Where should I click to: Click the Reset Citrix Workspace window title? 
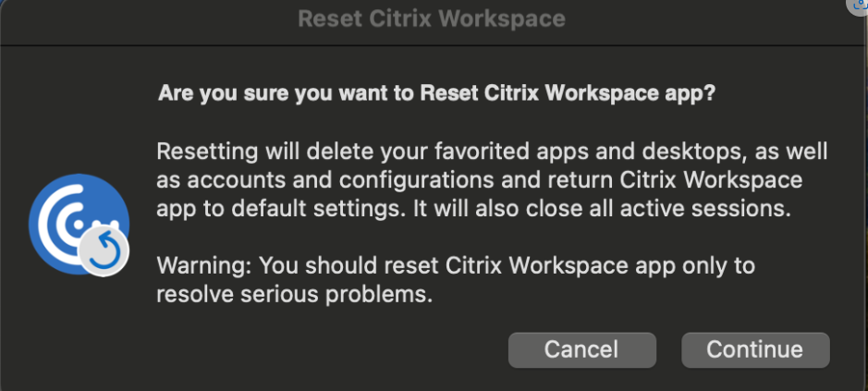point(432,19)
